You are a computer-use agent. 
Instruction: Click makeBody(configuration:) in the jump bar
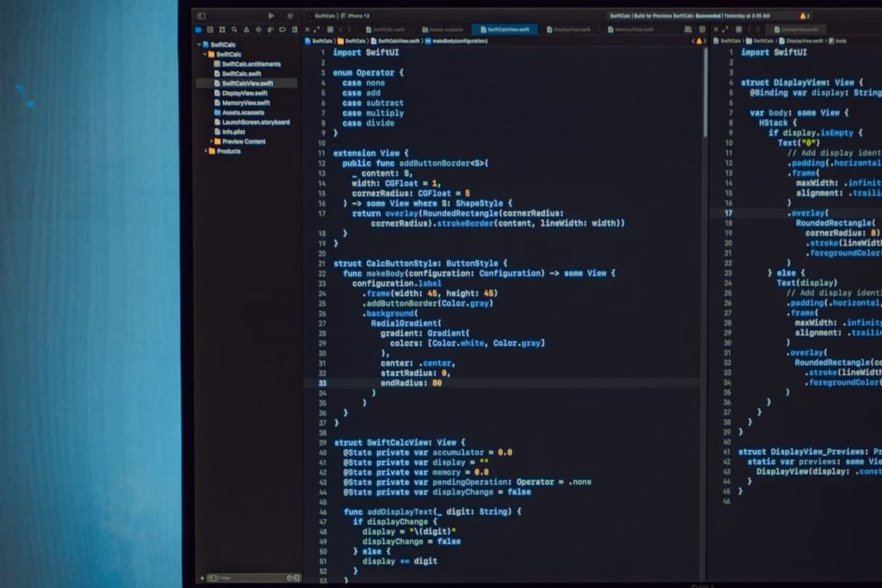[457, 41]
